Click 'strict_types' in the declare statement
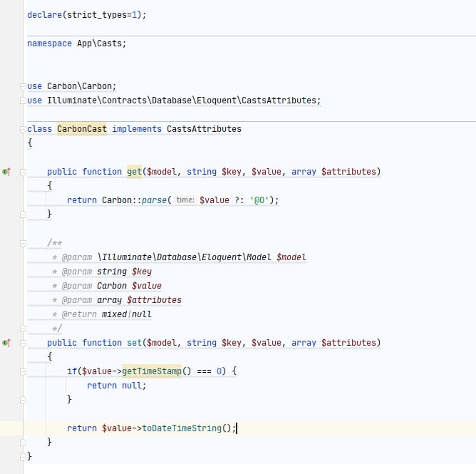This screenshot has height=474, width=476. coord(97,15)
